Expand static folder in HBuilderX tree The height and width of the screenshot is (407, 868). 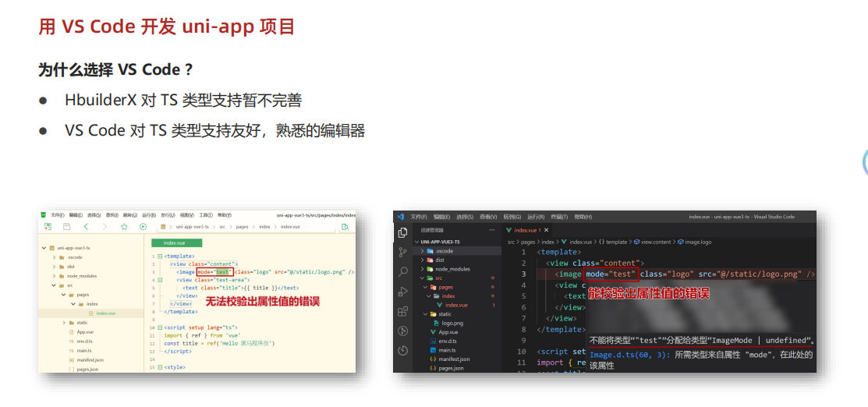click(64, 322)
